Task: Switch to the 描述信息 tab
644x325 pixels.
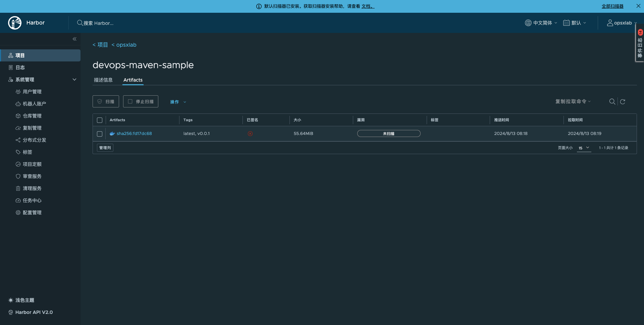Action: click(103, 80)
